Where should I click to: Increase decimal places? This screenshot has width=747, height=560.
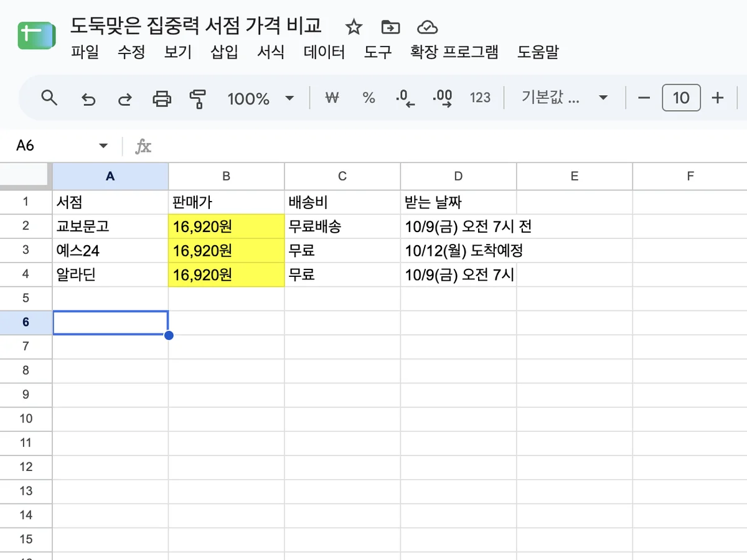coord(443,98)
